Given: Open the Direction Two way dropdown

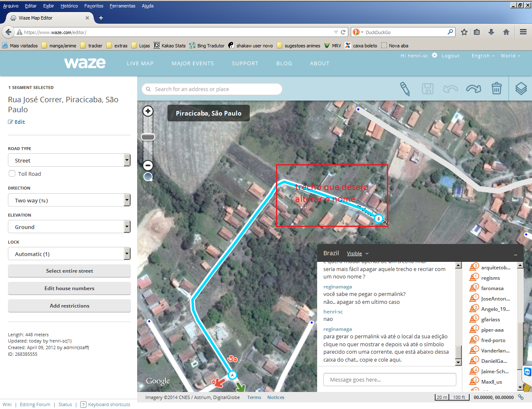Looking at the screenshot, I should pos(69,200).
